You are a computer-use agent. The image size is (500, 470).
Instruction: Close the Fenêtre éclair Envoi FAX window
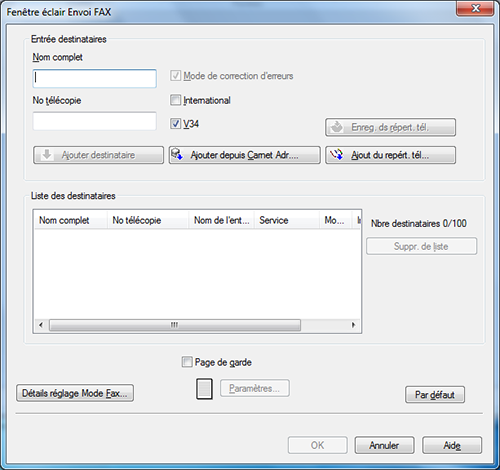point(475,8)
